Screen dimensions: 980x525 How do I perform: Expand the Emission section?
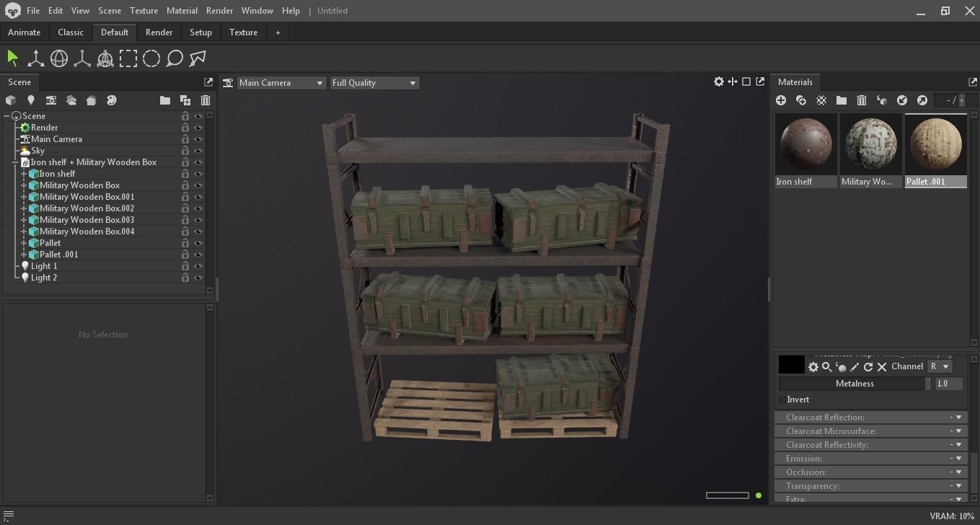click(x=871, y=459)
